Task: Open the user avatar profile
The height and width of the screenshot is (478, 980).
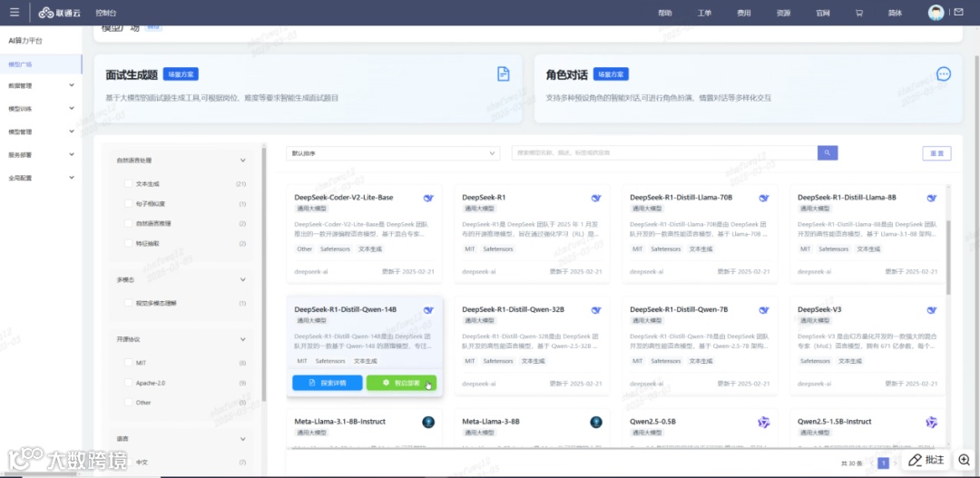Action: [x=936, y=13]
